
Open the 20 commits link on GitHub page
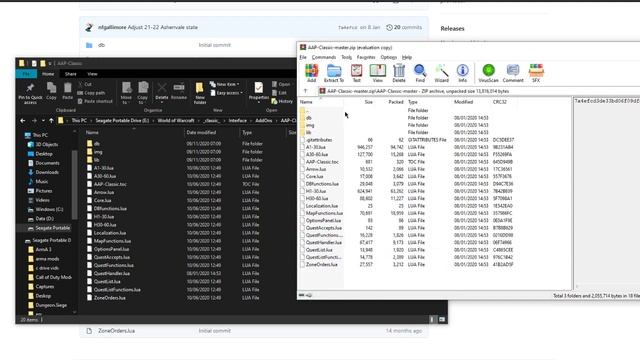404,27
